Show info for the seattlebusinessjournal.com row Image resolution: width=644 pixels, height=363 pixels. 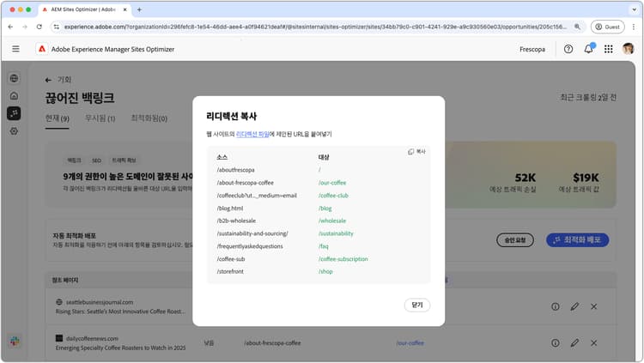click(556, 306)
